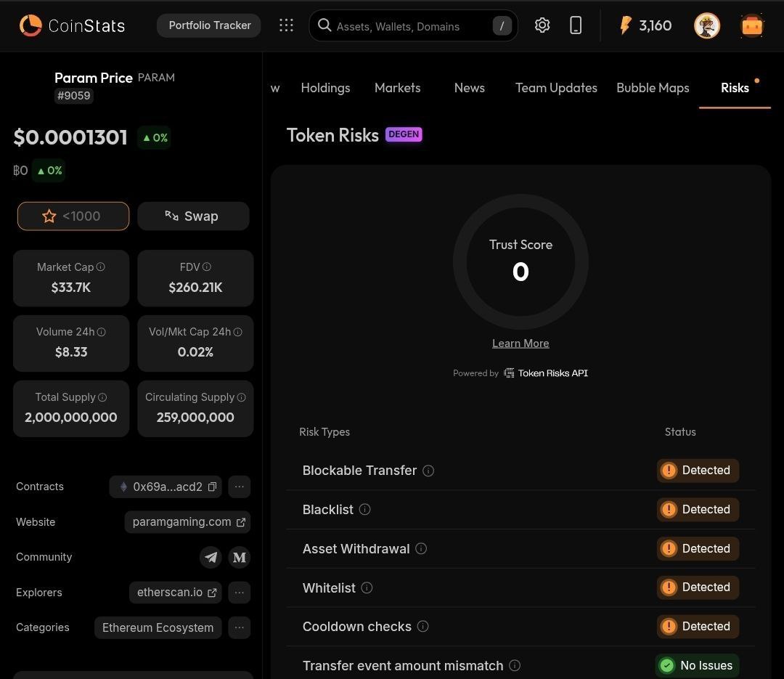The height and width of the screenshot is (679, 784).
Task: Switch to the Markets tab
Action: [x=398, y=88]
